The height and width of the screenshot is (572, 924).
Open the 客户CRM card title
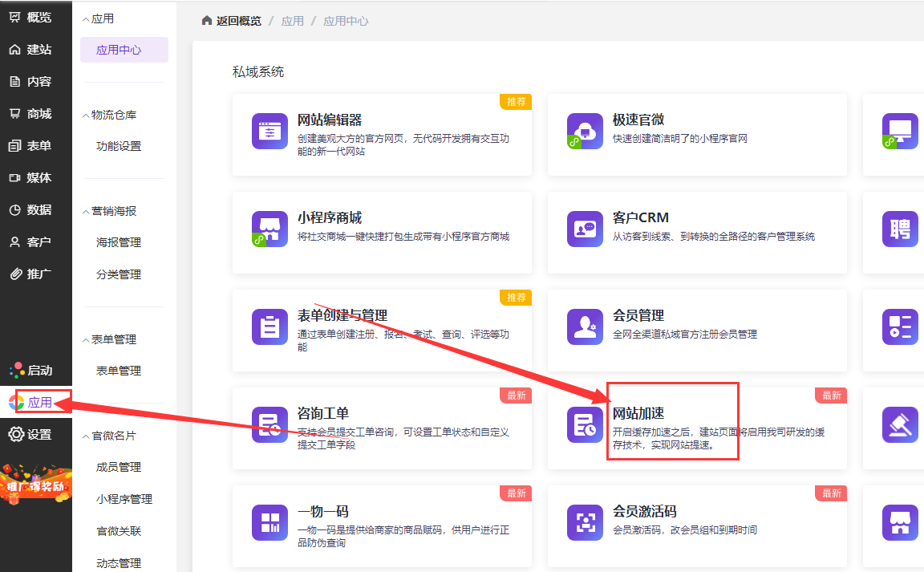(641, 217)
